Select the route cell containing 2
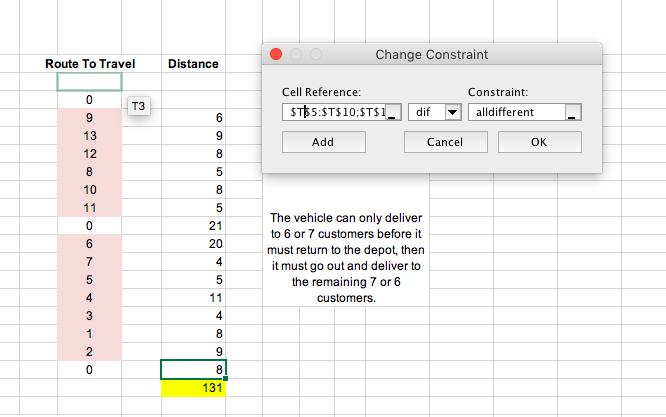This screenshot has width=666, height=417. pos(90,352)
